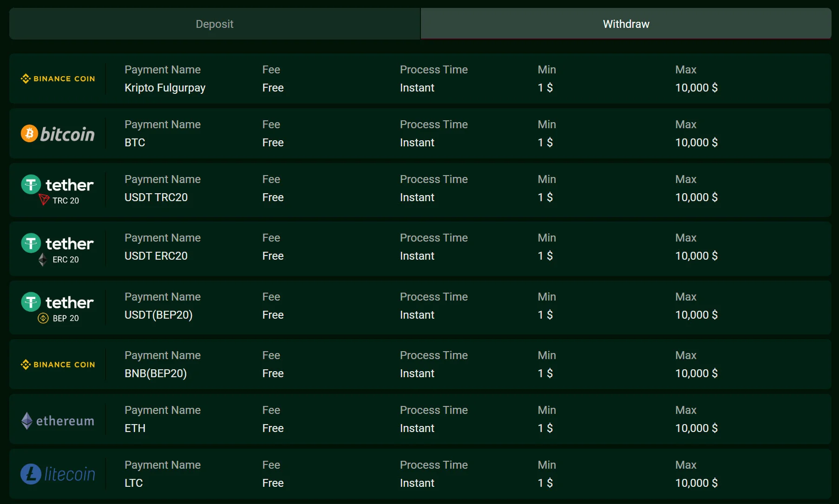
Task: Click Instant process time in BNB(BEP20) row
Action: pyautogui.click(x=417, y=373)
